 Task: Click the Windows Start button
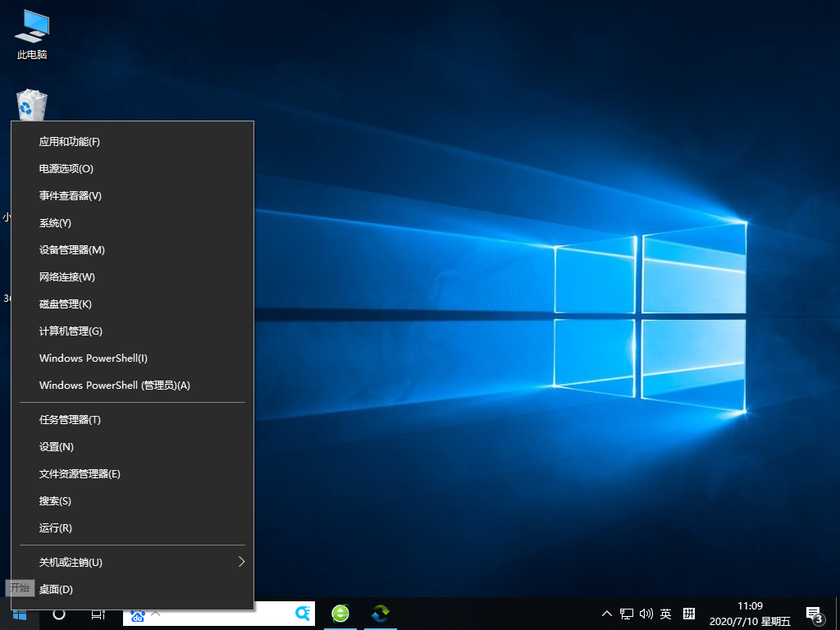click(x=20, y=614)
